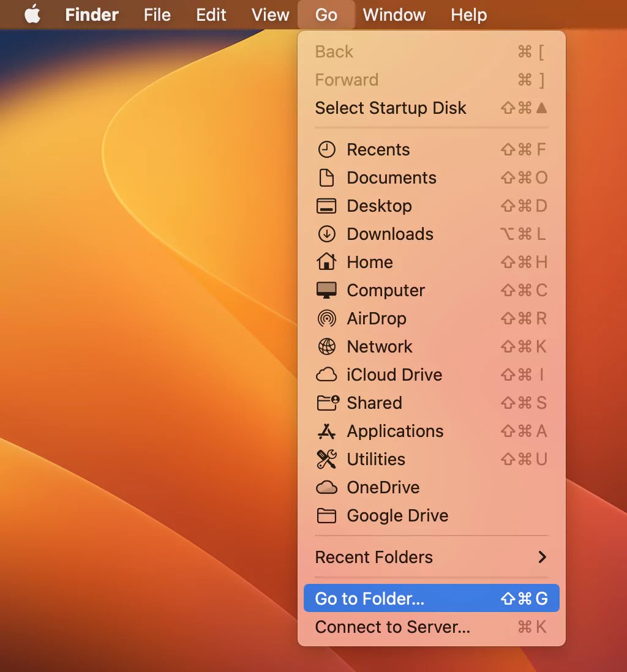Click the Downloads arrow icon
Screen dimensions: 627x672
click(x=328, y=234)
